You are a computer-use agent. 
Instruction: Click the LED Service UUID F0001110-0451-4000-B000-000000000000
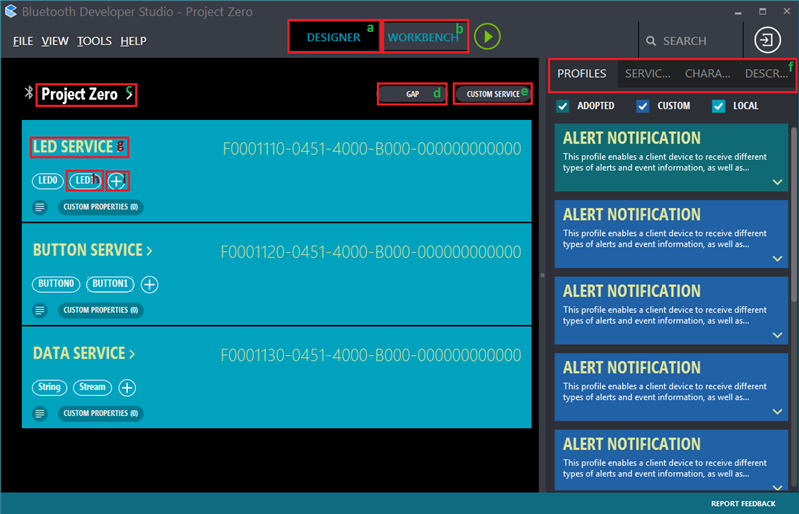pos(372,149)
